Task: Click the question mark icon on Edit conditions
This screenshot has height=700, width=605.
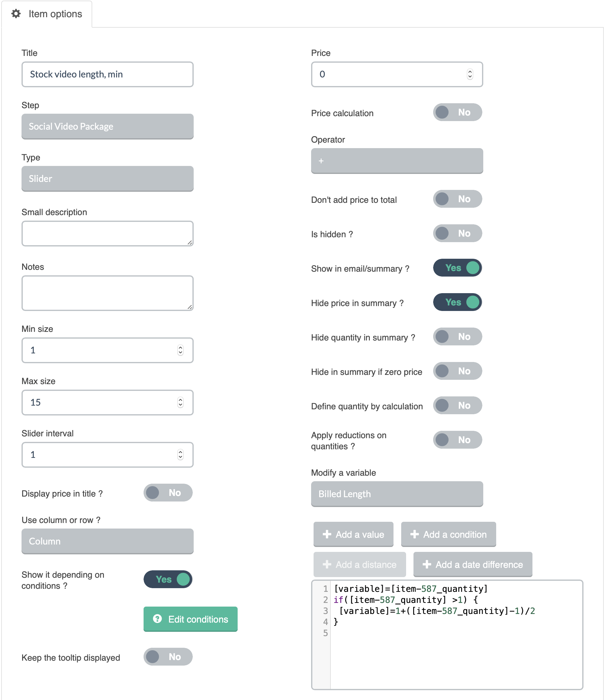Action: 157,619
